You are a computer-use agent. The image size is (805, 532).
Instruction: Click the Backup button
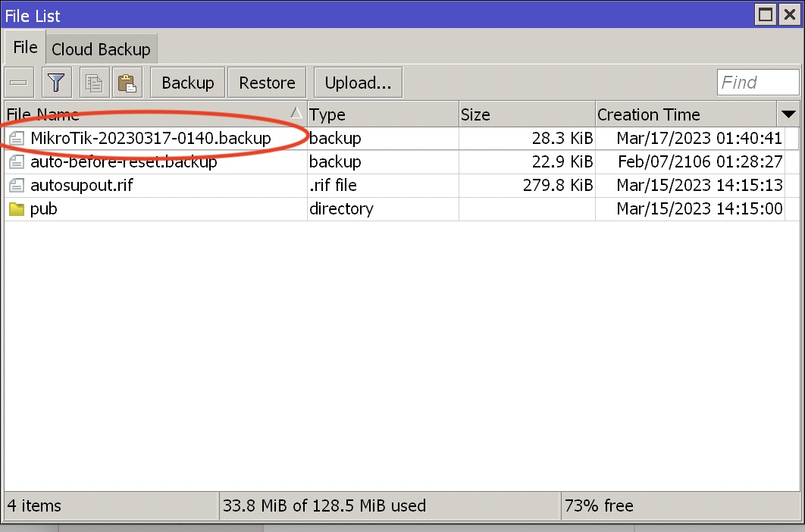coord(188,82)
